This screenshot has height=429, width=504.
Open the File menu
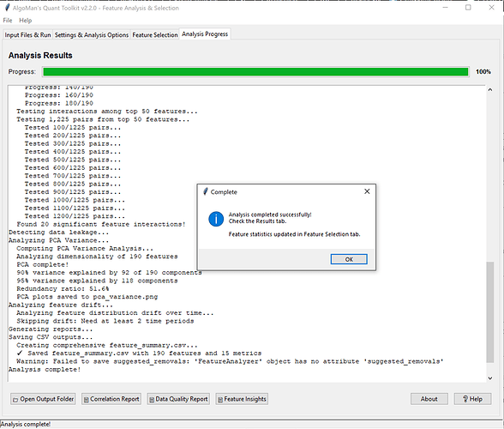pyautogui.click(x=8, y=21)
